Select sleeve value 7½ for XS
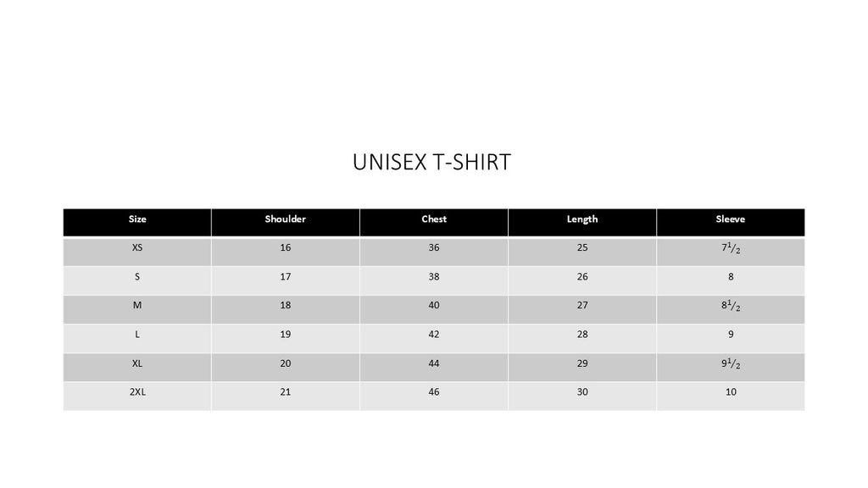 tap(730, 248)
